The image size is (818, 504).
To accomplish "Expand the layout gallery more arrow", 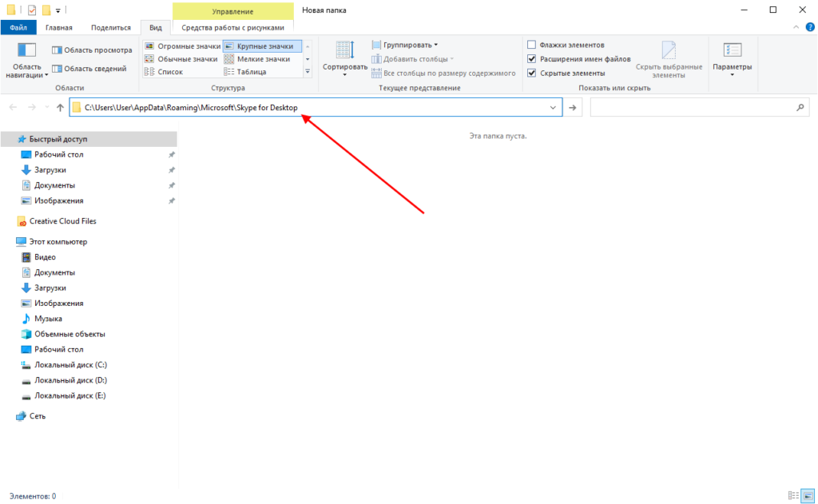I will (x=308, y=71).
